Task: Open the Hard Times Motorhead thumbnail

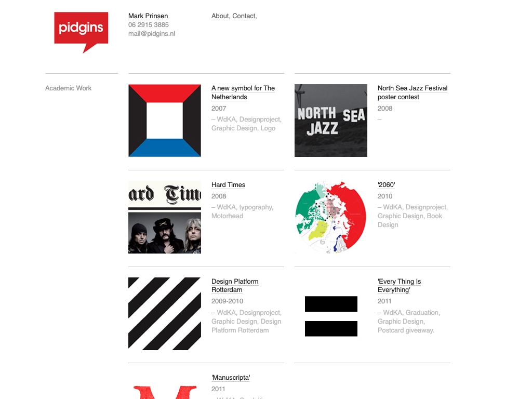Action: click(165, 217)
